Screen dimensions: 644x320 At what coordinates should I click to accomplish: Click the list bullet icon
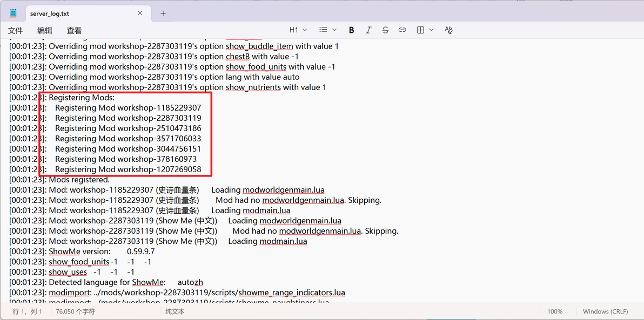pyautogui.click(x=324, y=30)
